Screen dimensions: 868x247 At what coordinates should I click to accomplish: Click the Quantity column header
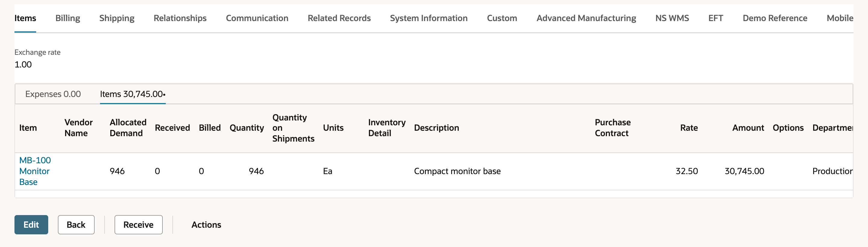tap(247, 128)
